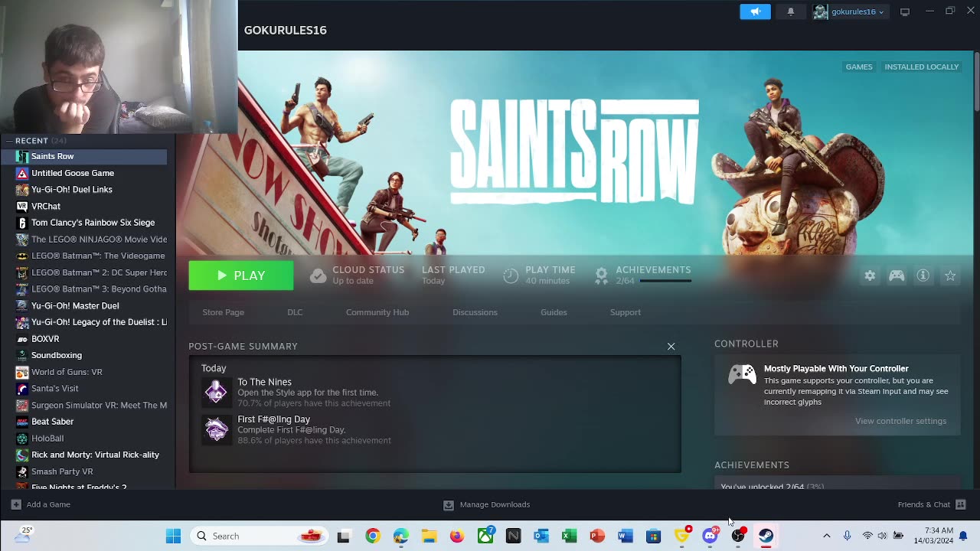Open Excel from the taskbar

click(569, 536)
